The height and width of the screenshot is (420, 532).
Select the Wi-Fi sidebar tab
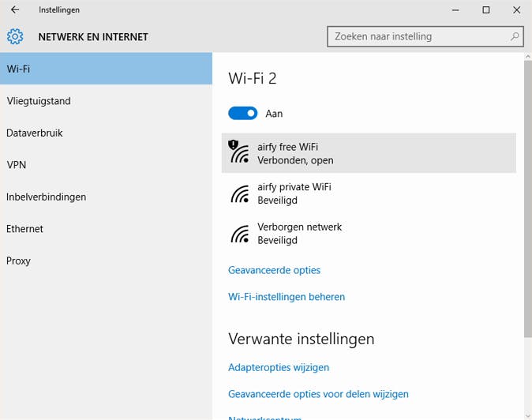106,69
